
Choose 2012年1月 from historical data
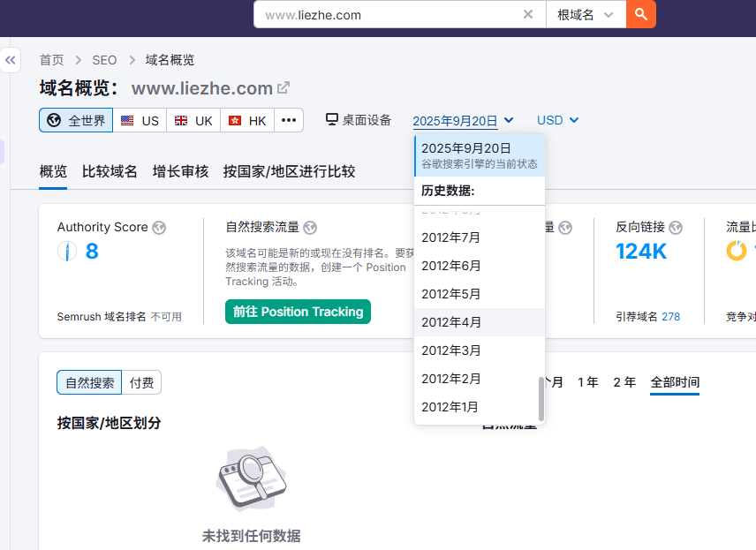[480, 407]
